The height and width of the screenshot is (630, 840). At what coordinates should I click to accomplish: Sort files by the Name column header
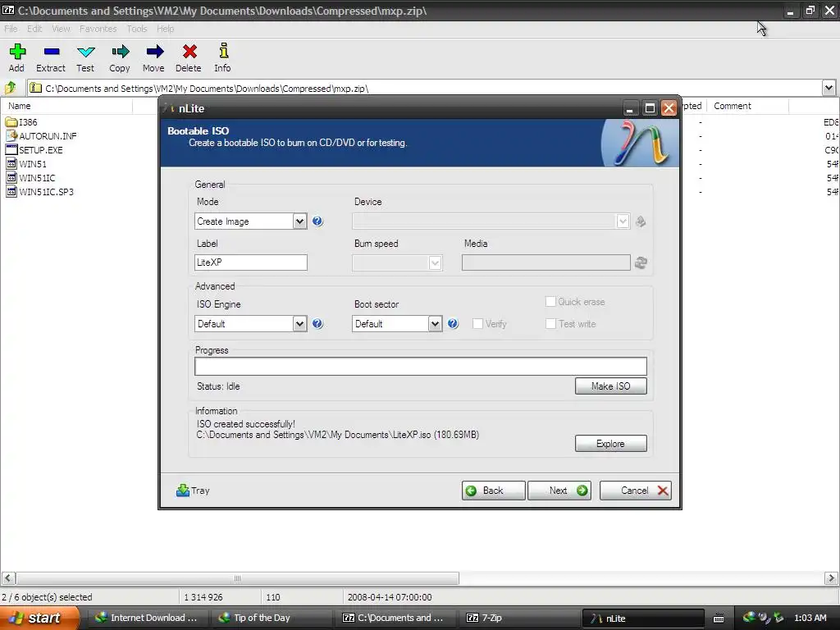click(67, 106)
